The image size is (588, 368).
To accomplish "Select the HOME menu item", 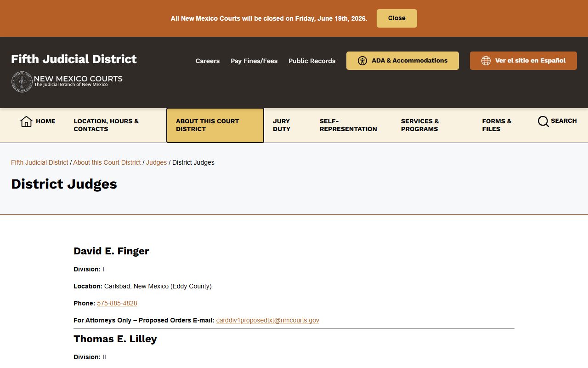I will click(x=45, y=121).
